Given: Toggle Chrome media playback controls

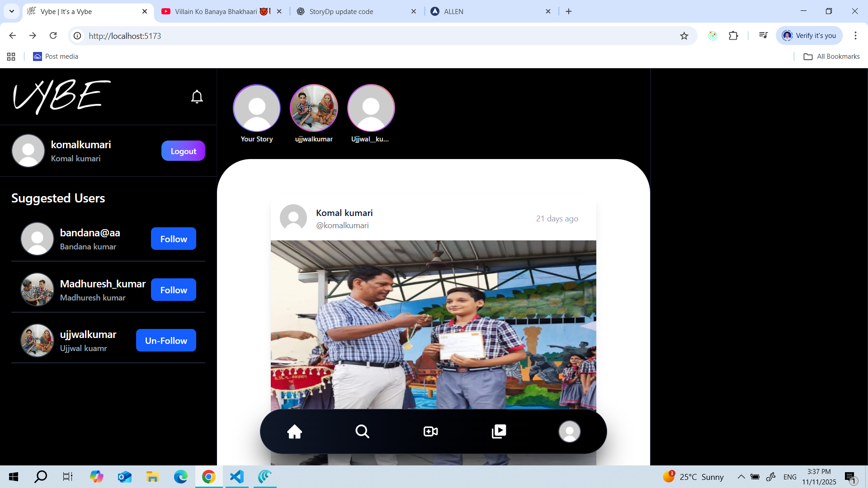Looking at the screenshot, I should [763, 35].
